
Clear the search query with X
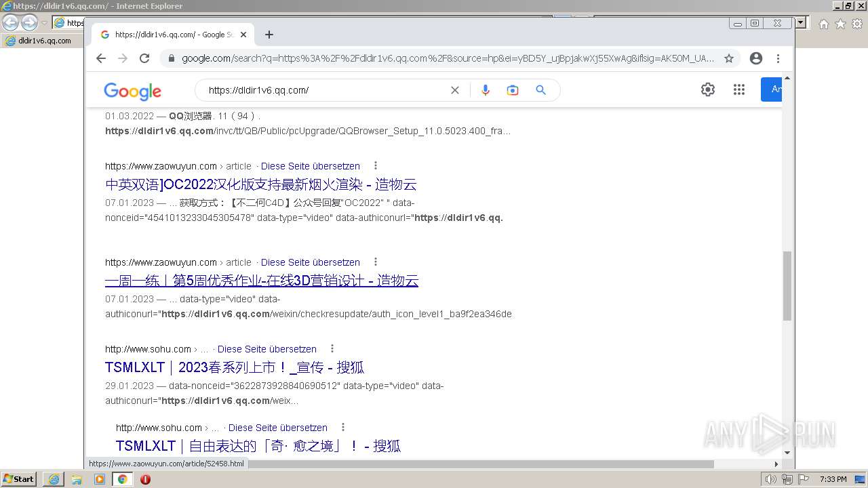pyautogui.click(x=455, y=90)
